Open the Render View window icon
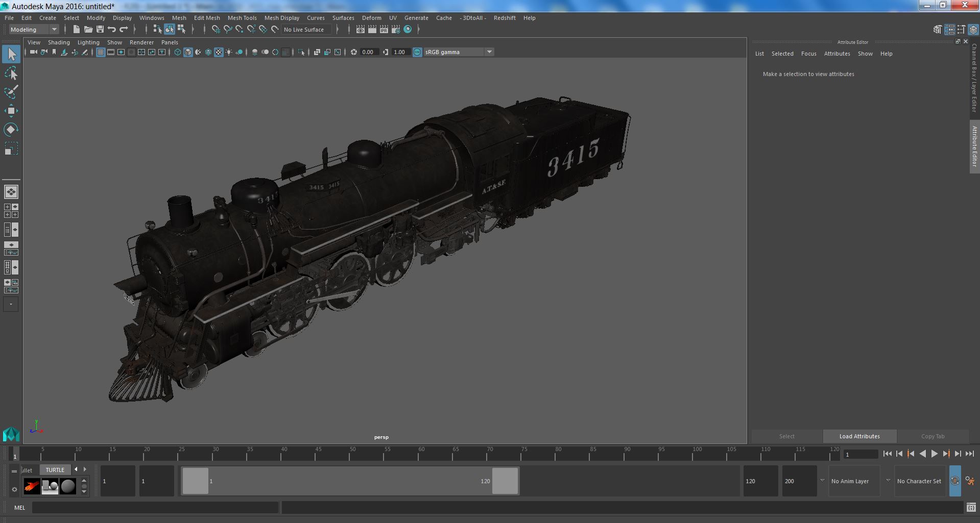 361,29
